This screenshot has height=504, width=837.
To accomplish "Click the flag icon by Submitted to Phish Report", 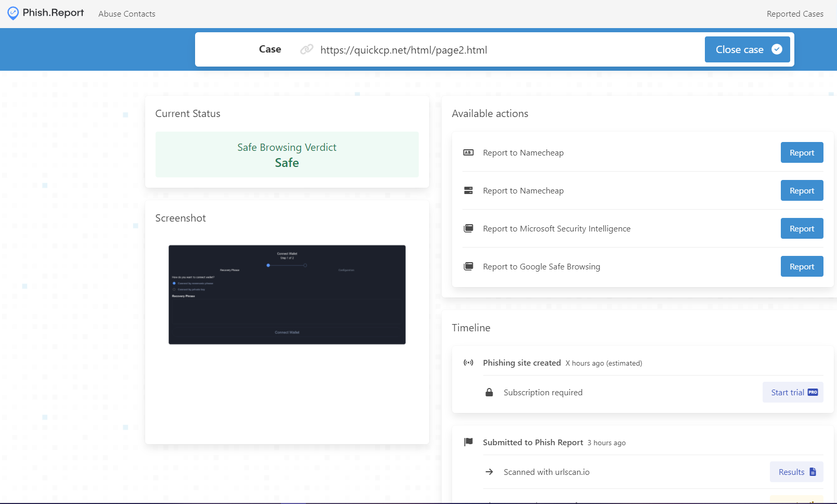I will point(468,442).
